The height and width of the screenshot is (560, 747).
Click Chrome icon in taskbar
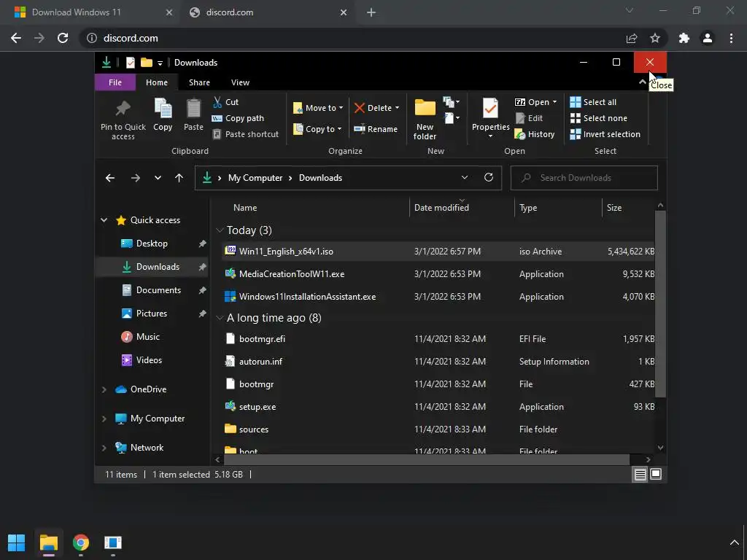[x=81, y=542]
